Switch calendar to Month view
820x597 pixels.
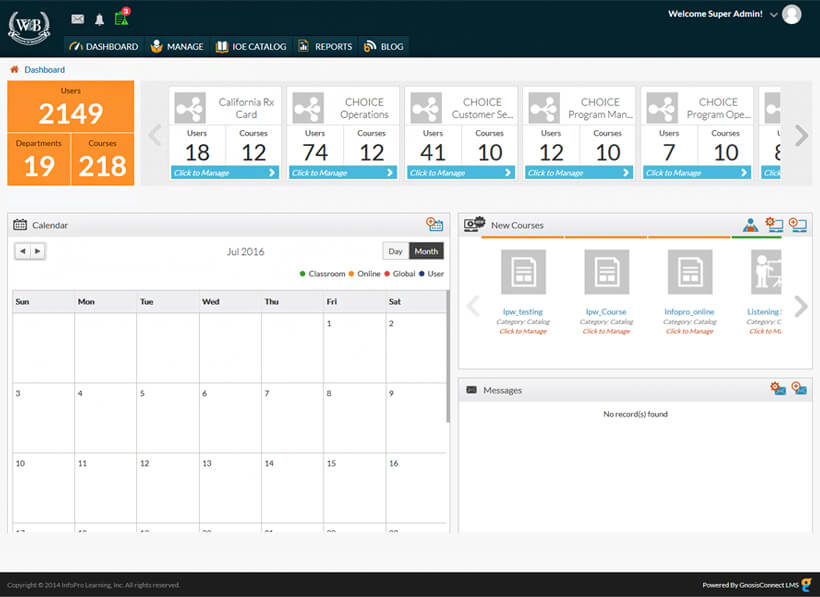(x=426, y=251)
